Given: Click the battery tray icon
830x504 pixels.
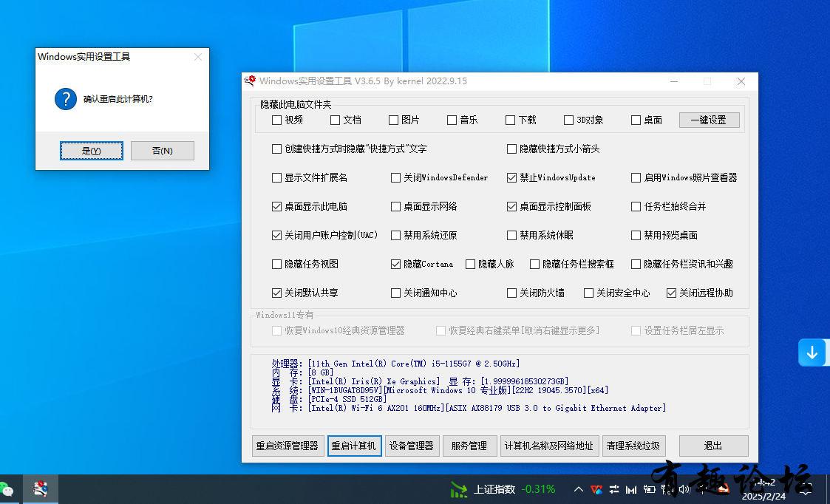Looking at the screenshot, I should 649,489.
